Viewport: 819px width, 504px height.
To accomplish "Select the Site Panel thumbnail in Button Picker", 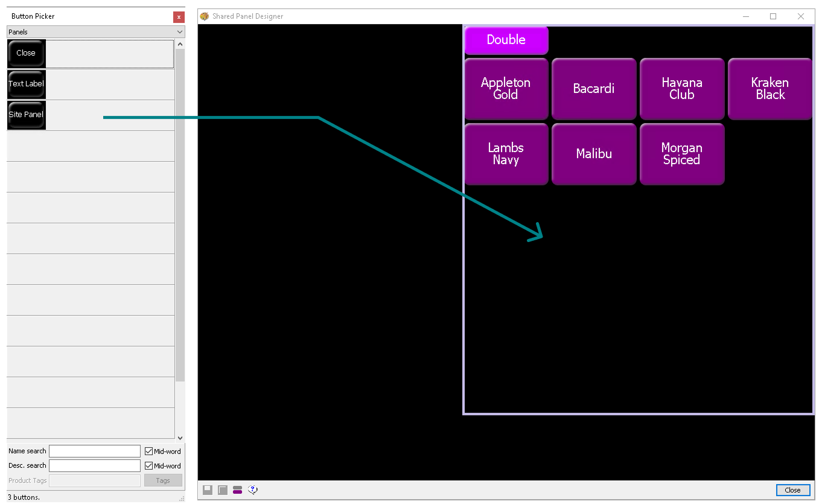I will click(x=27, y=115).
